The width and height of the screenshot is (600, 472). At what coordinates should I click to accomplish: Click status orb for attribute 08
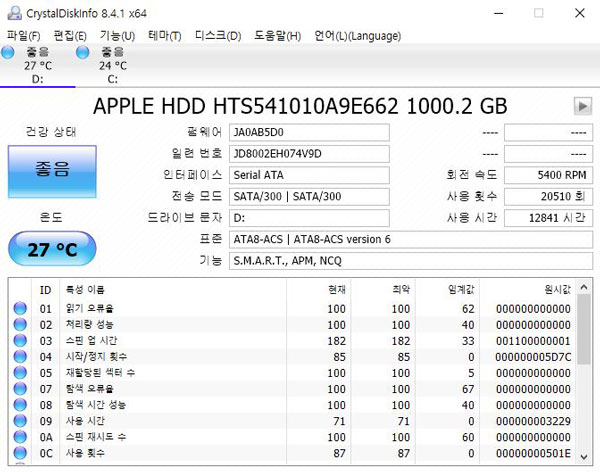(20, 405)
